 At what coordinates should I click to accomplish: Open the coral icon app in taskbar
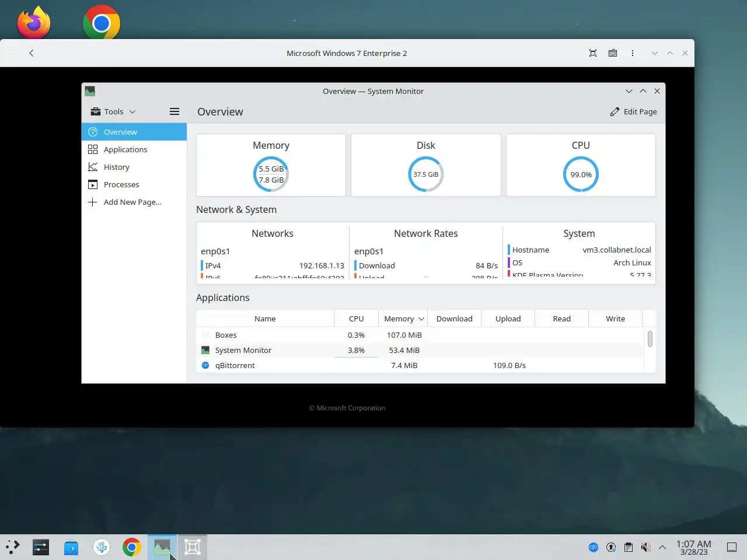[102, 547]
